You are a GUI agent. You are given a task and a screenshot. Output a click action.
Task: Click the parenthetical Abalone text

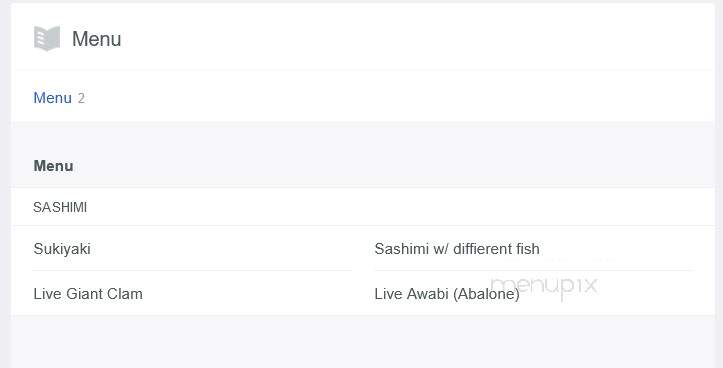[486, 294]
